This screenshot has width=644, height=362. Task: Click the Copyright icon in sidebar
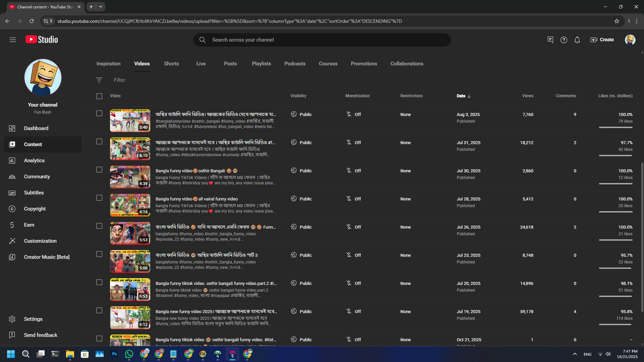pos(12,209)
